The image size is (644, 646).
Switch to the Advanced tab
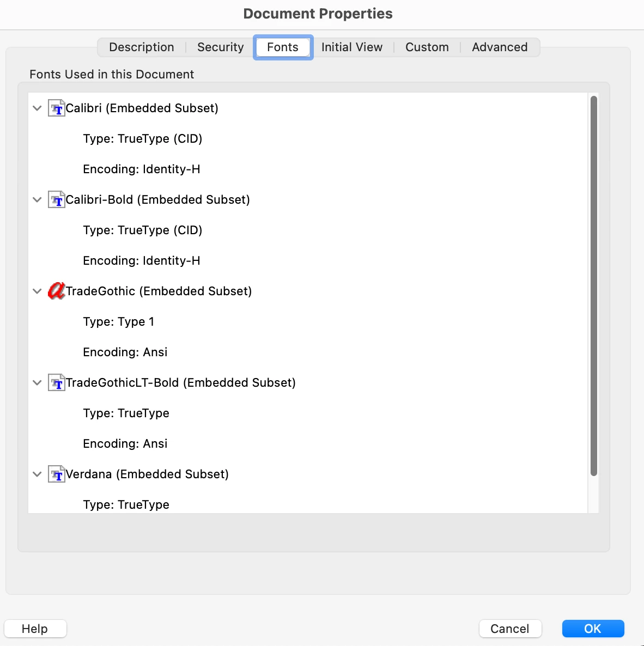click(500, 47)
